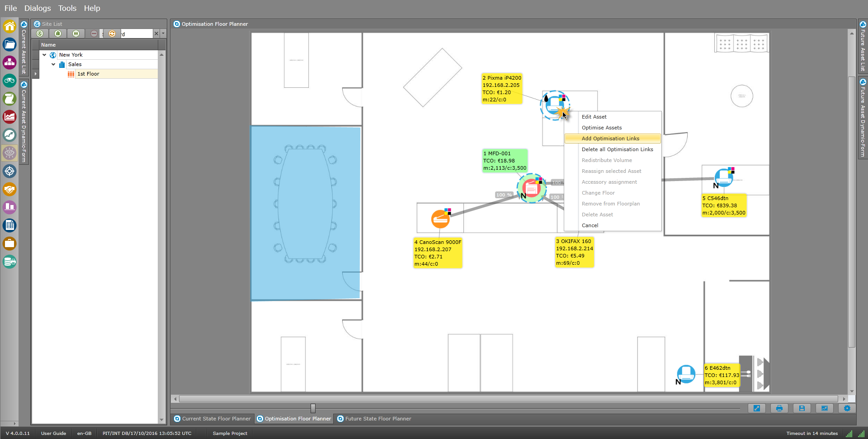Open the brown briefcase sidebar icon

[x=9, y=243]
